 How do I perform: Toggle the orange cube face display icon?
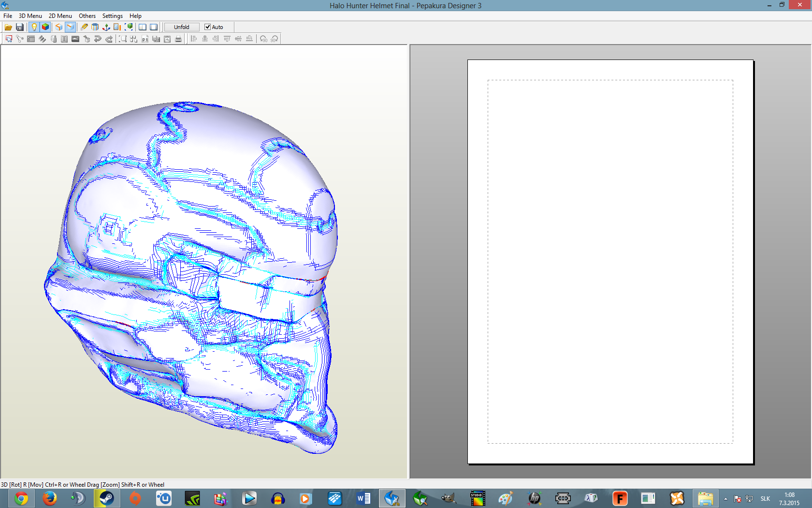(59, 27)
